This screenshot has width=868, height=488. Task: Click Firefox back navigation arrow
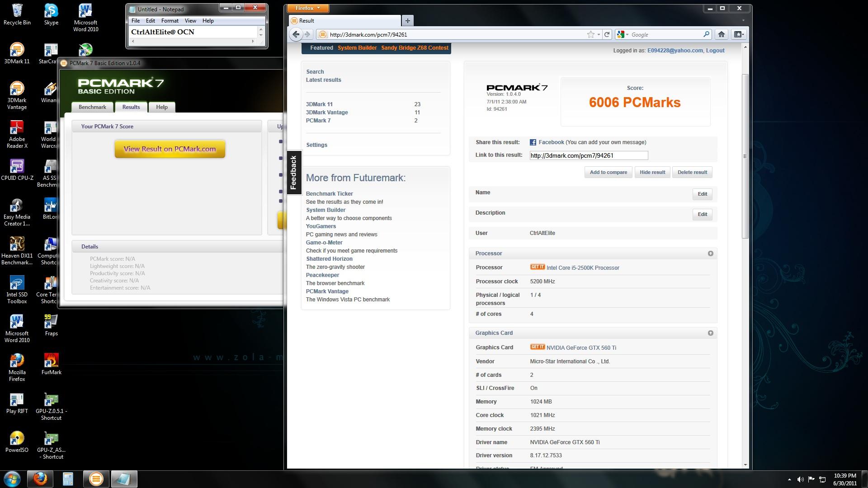pos(296,34)
